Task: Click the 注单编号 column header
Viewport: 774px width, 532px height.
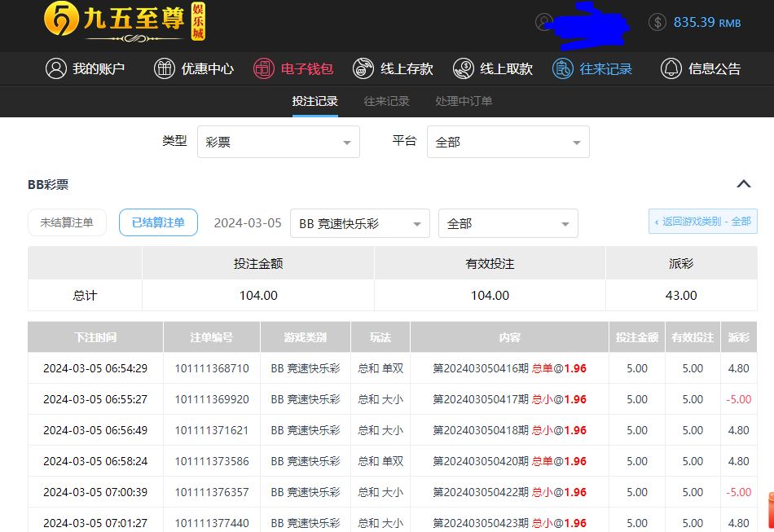Action: tap(212, 337)
